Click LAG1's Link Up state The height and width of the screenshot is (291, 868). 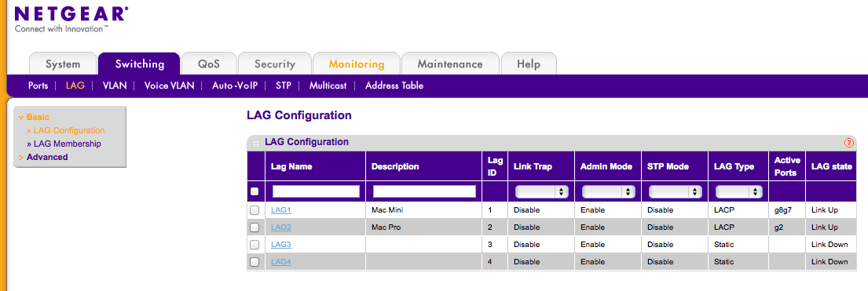(x=825, y=210)
